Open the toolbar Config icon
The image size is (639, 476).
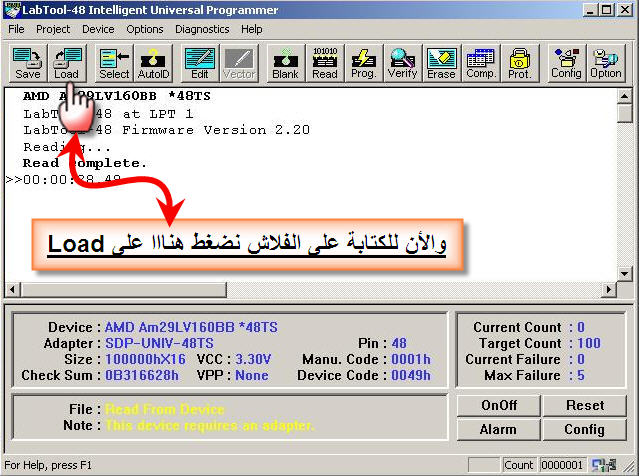click(x=566, y=63)
